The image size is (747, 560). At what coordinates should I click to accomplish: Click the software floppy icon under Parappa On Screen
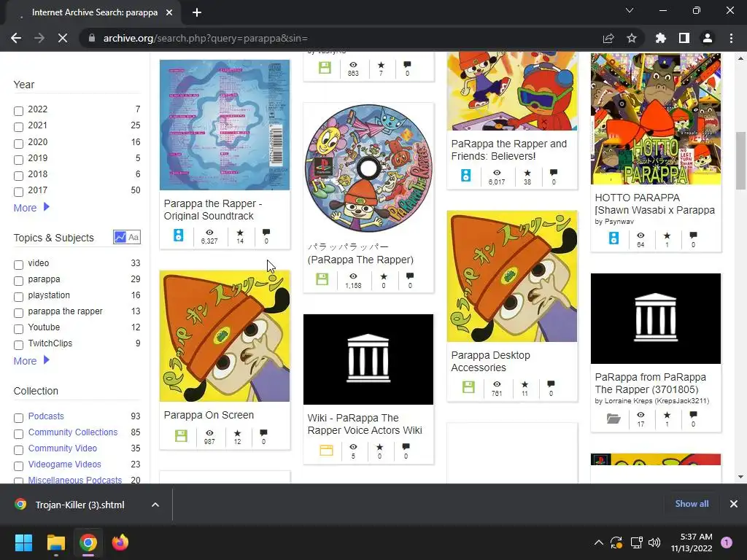pos(181,436)
